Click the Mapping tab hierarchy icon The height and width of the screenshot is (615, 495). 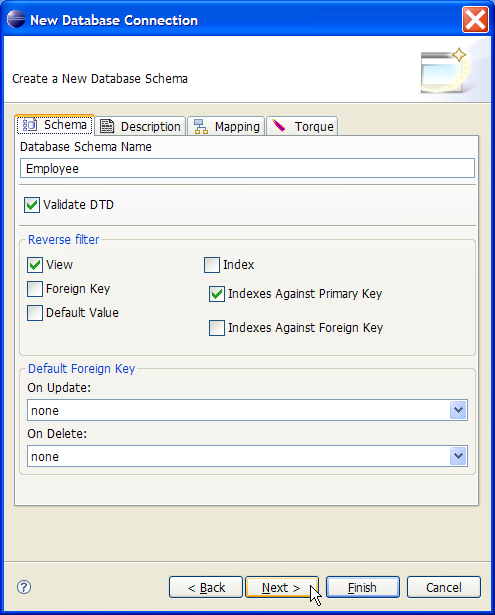pos(201,126)
